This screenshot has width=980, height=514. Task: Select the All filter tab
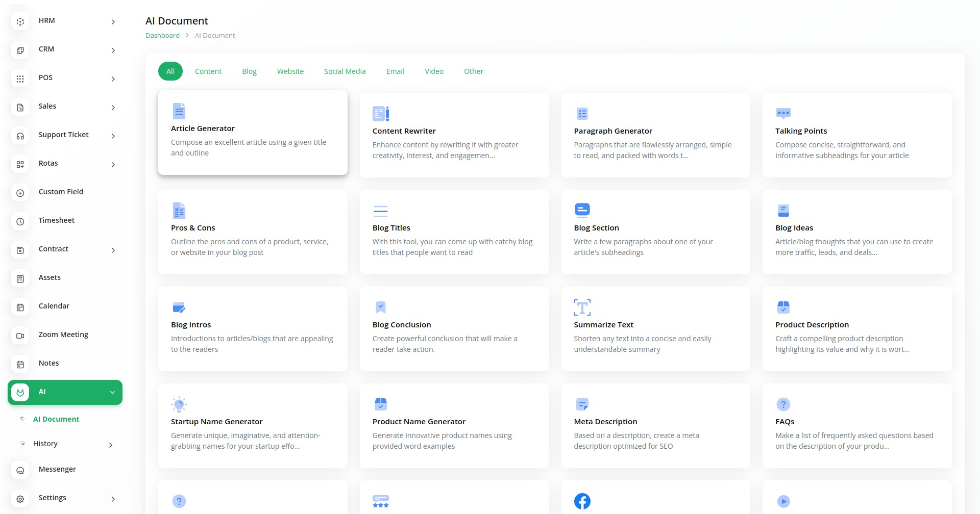pos(170,71)
